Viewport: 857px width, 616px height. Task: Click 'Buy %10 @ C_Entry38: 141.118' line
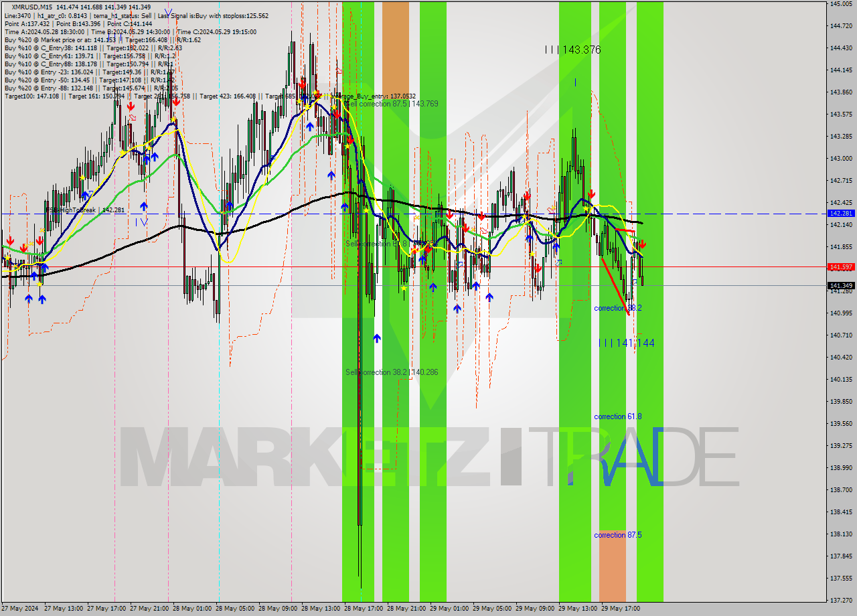point(93,48)
